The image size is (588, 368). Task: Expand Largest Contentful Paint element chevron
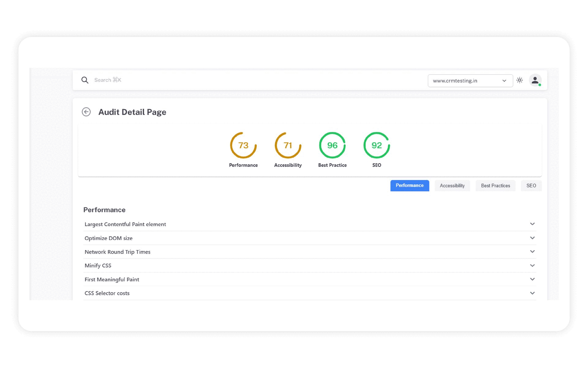click(x=532, y=224)
